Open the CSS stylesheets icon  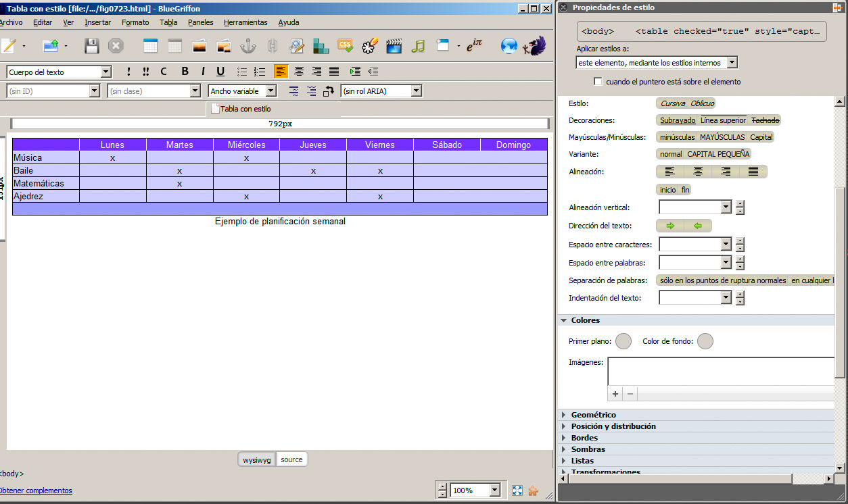[x=346, y=46]
